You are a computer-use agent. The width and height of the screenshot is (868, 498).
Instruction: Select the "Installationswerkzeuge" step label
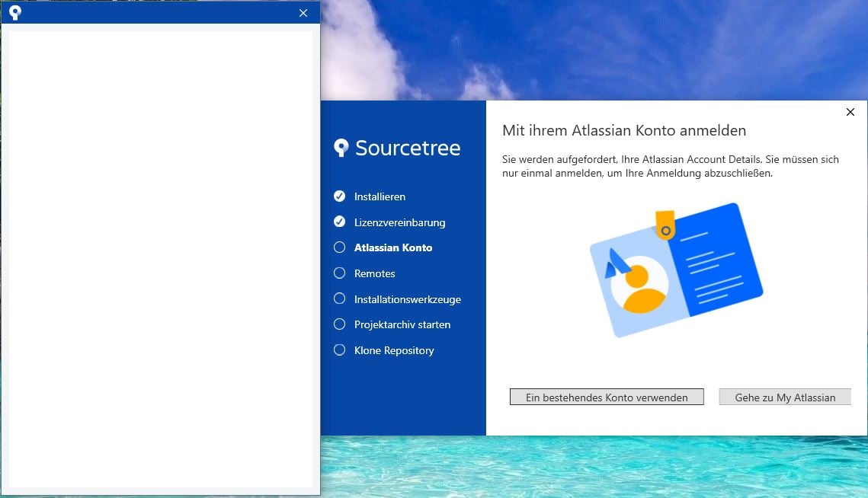click(x=408, y=299)
